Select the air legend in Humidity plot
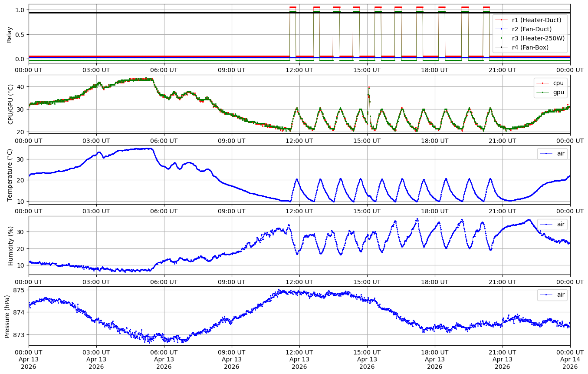This screenshot has width=588, height=374. (x=561, y=224)
